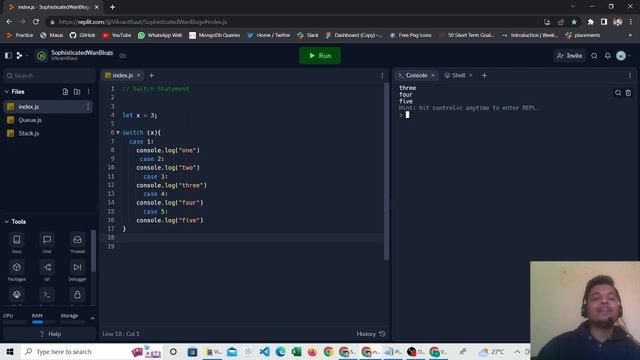Open the Docs tool
The image size is (640, 360).
click(17, 242)
